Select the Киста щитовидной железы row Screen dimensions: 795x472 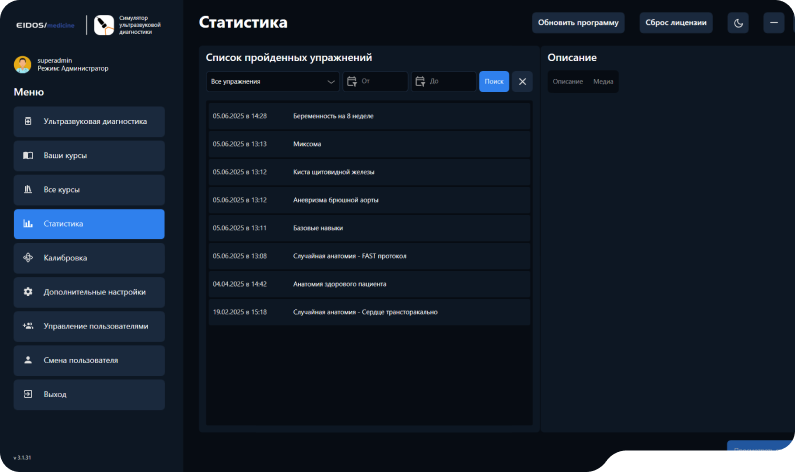point(369,172)
